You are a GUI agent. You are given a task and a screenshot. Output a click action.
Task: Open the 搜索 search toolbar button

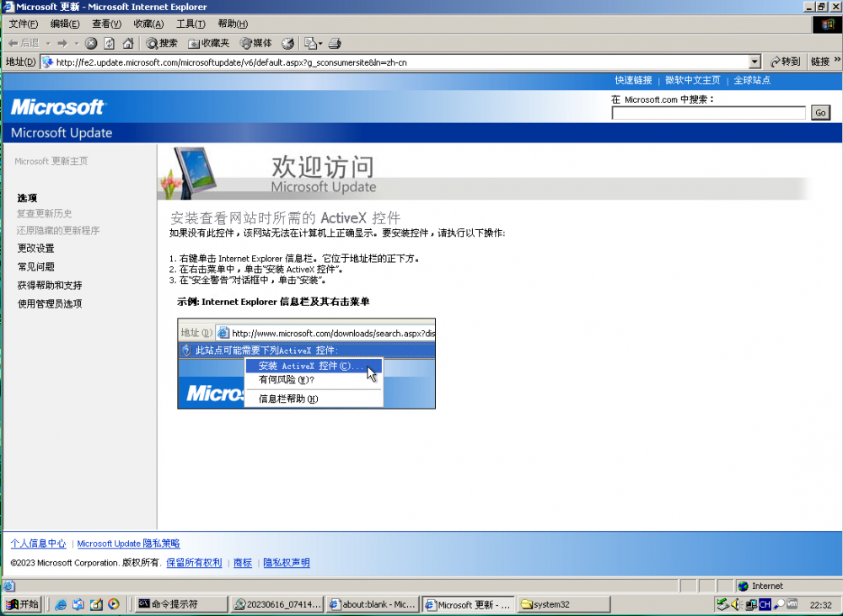click(162, 44)
